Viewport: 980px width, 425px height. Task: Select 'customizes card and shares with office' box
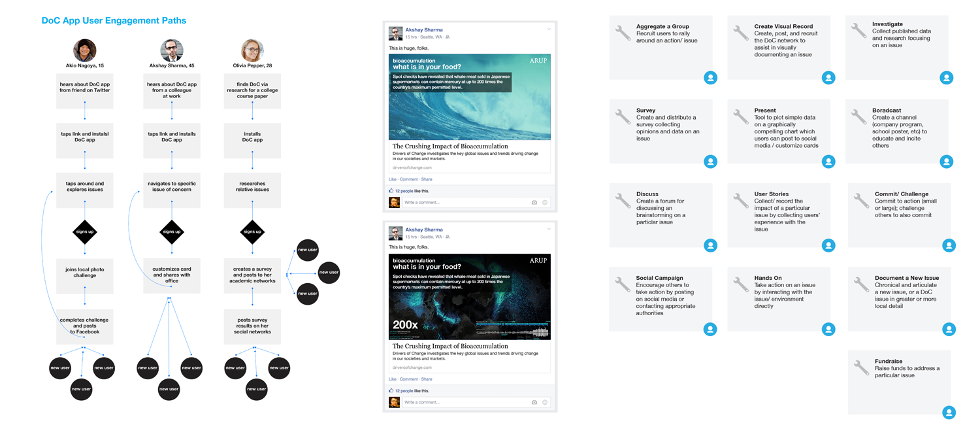tap(172, 276)
